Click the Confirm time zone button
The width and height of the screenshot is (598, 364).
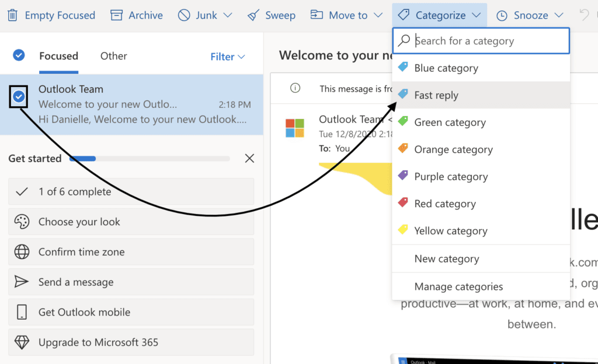(131, 252)
